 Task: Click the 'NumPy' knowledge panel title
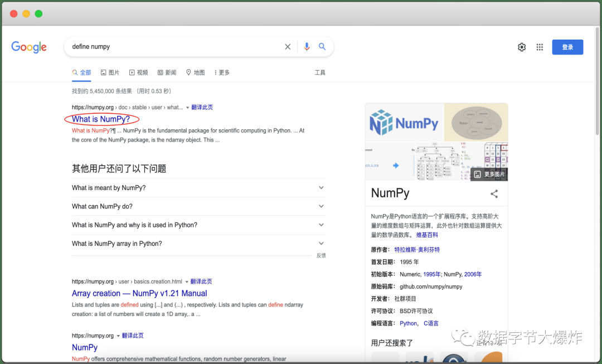390,193
